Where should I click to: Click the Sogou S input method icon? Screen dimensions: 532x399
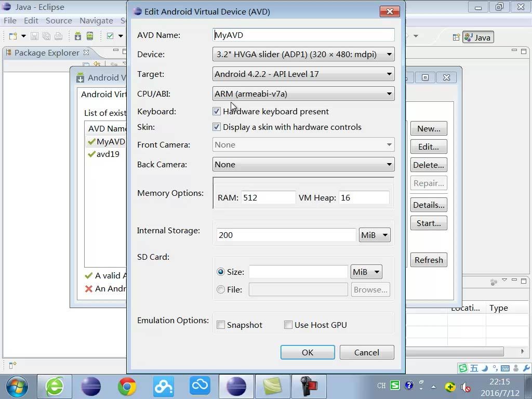463,368
